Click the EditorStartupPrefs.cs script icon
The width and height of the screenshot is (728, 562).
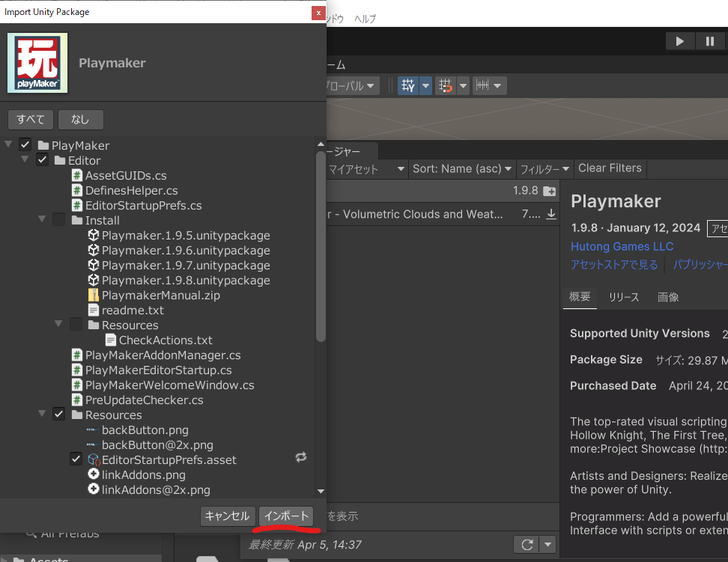(x=77, y=205)
